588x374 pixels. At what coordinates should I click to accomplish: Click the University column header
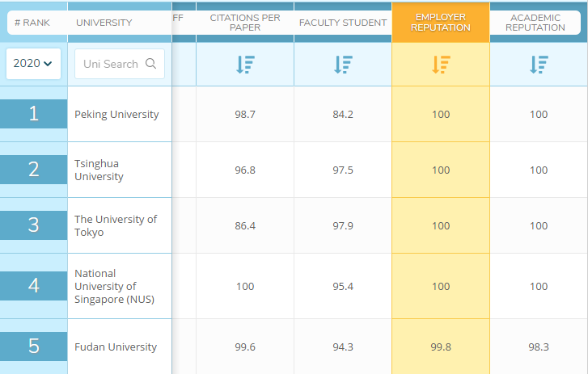click(104, 23)
